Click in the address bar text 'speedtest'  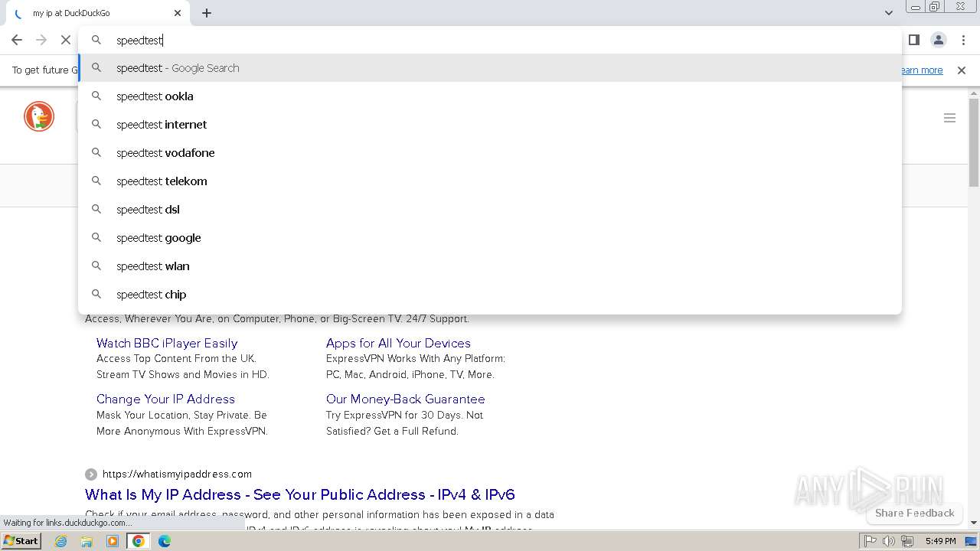[x=139, y=41]
